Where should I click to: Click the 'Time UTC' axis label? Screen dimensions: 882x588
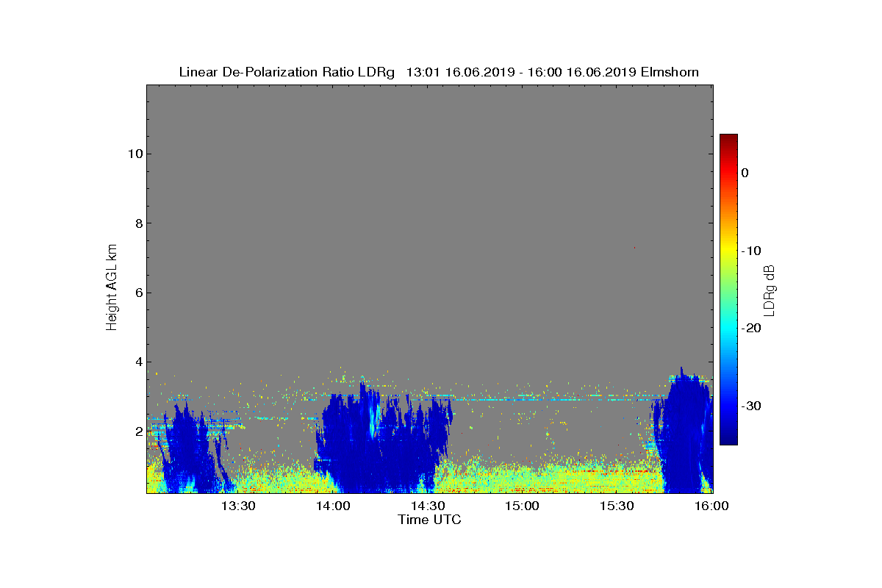pos(430,520)
